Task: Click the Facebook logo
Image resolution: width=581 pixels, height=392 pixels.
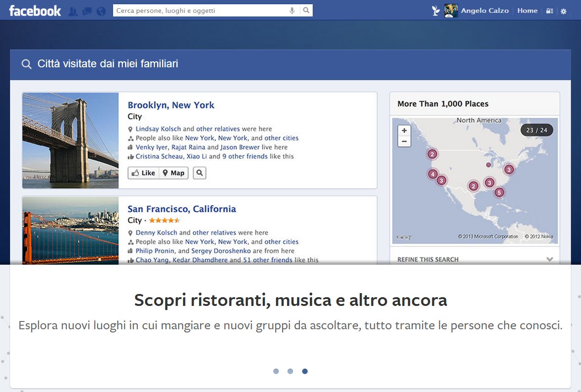Action: (x=35, y=11)
